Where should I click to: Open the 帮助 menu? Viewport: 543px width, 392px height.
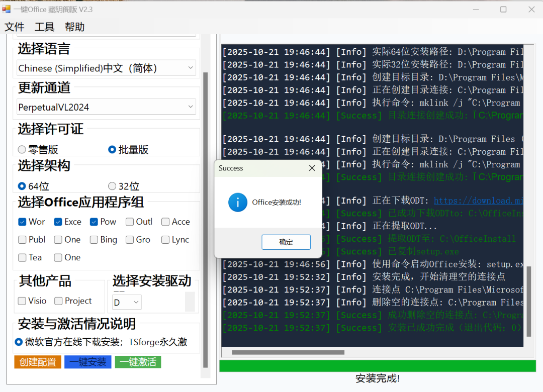click(74, 27)
